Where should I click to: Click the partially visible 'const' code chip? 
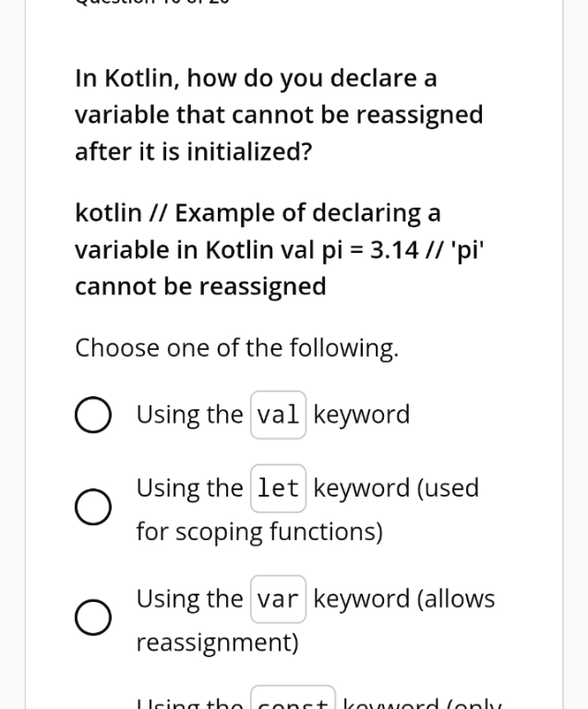[x=293, y=697]
